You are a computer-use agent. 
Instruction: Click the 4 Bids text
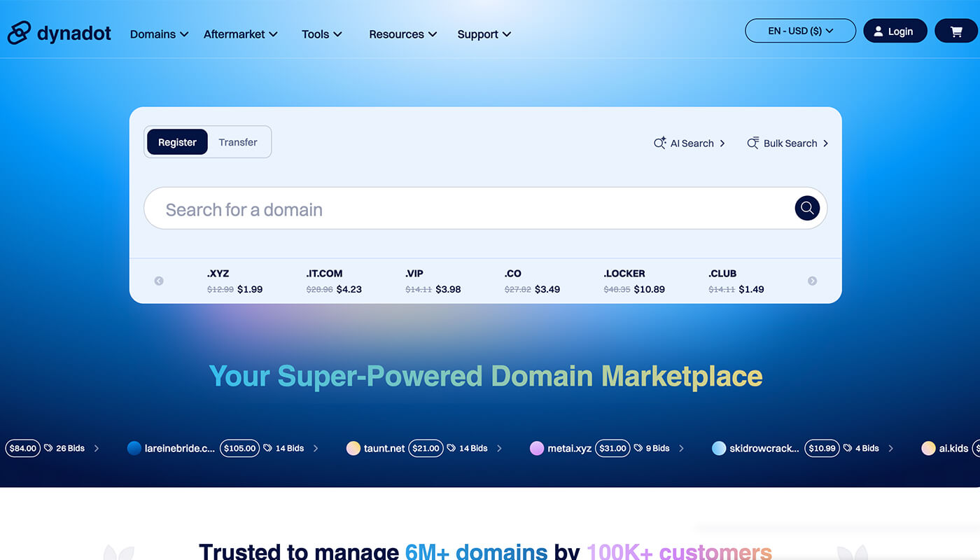[x=867, y=448]
